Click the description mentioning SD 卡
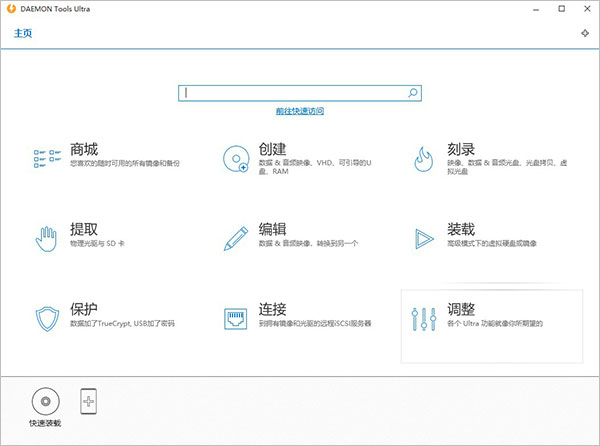Image resolution: width=600 pixels, height=446 pixels. (x=97, y=243)
